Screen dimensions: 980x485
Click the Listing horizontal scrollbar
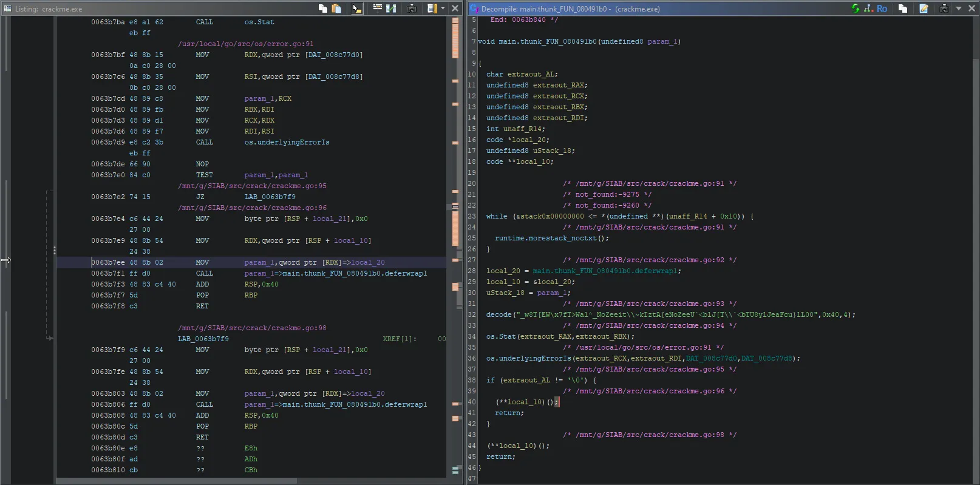point(176,481)
